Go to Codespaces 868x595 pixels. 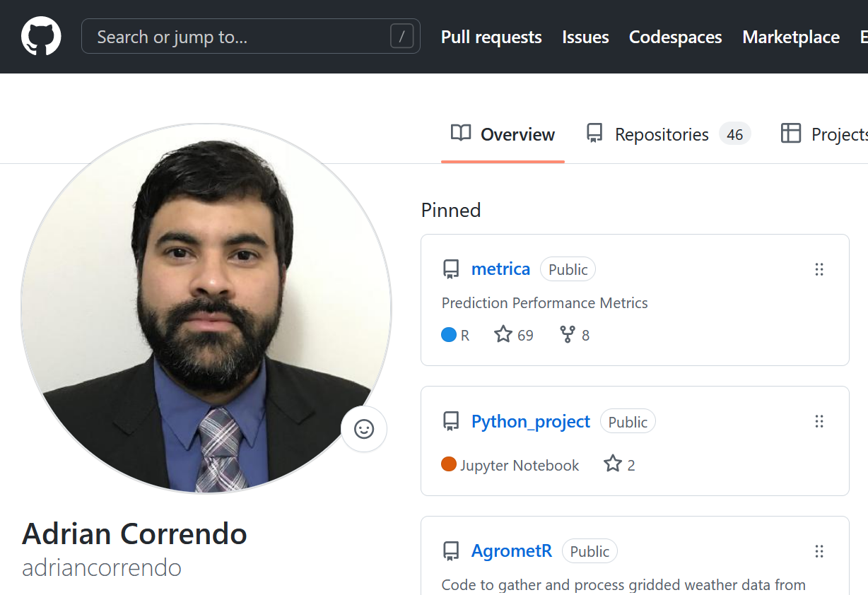pos(676,37)
